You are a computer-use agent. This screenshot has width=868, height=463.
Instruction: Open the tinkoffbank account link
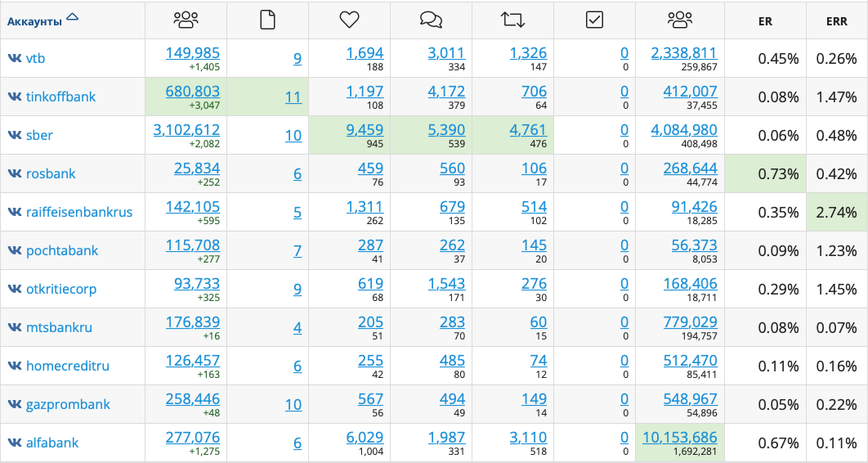(x=61, y=97)
